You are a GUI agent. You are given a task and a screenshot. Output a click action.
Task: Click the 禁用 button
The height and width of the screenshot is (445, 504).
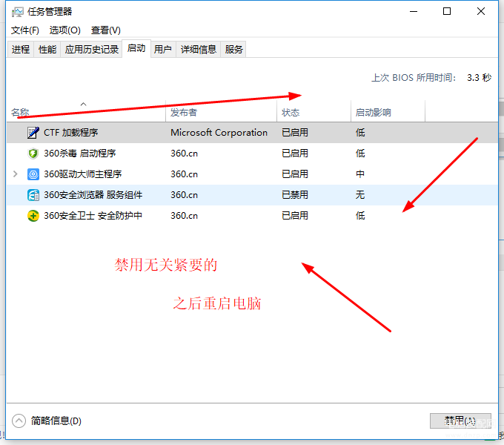(x=460, y=421)
